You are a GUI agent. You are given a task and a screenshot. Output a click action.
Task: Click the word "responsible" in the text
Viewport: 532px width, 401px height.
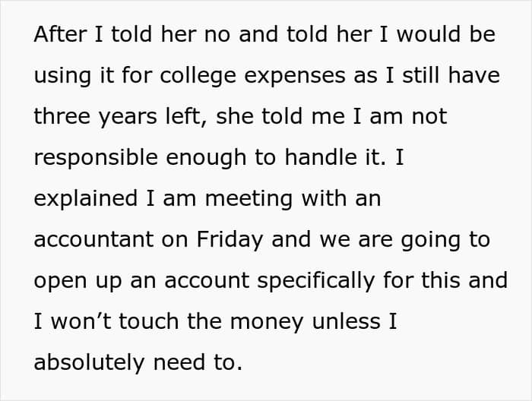click(95, 158)
